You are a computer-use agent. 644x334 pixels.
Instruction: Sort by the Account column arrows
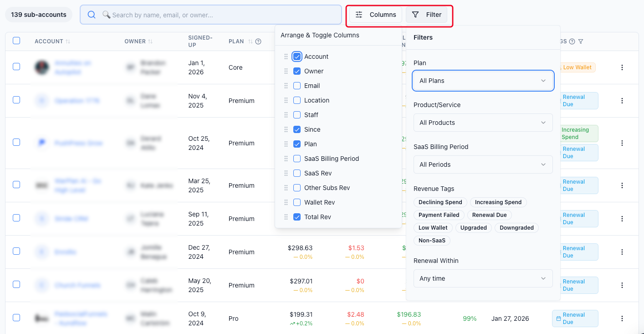(x=68, y=41)
